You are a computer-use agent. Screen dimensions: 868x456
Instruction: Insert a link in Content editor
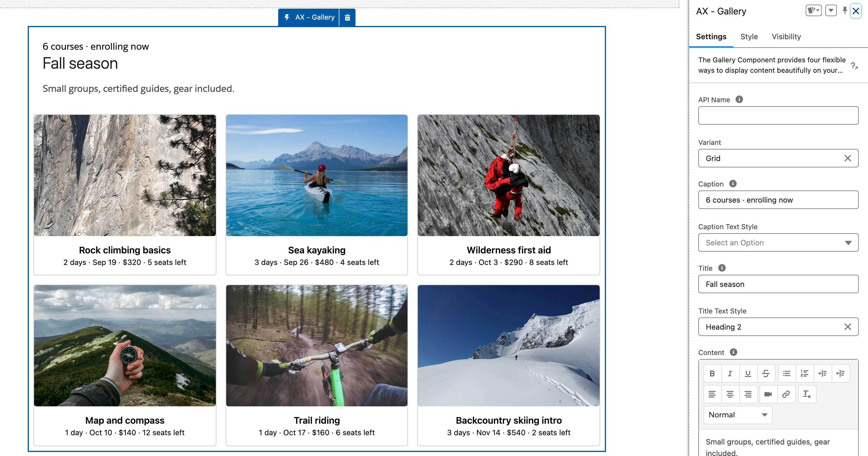786,394
